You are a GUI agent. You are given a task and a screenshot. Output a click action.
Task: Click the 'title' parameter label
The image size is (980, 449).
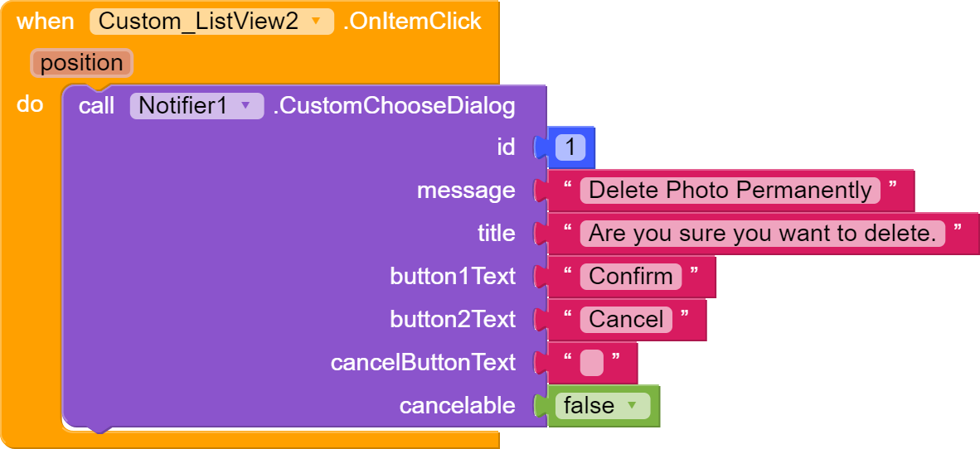[x=496, y=234]
